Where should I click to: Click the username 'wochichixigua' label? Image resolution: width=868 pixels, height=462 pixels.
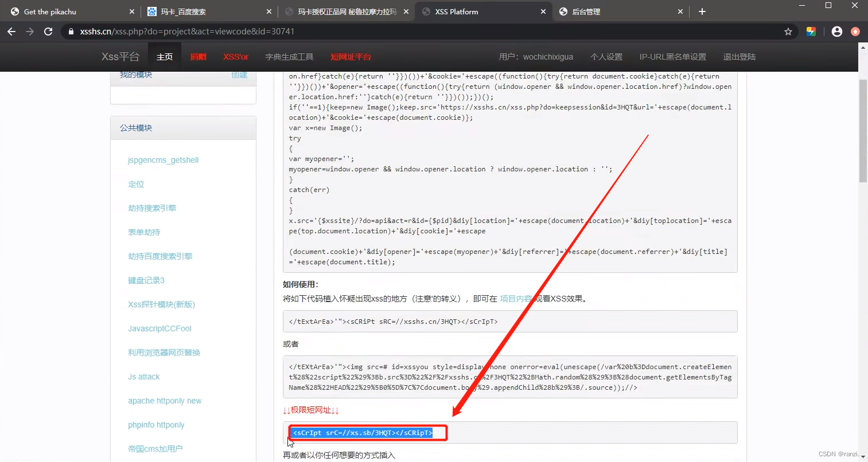point(548,57)
